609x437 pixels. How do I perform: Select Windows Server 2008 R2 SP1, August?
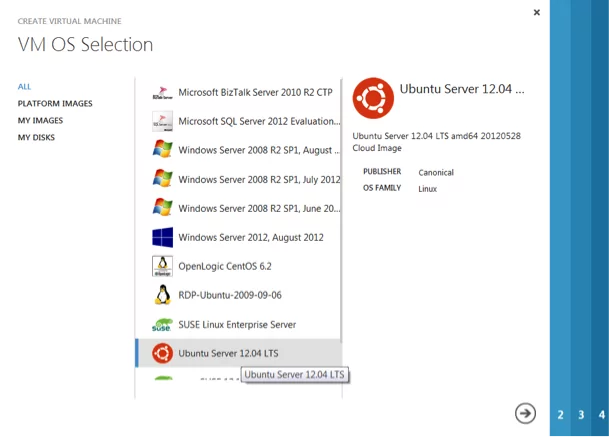(x=238, y=150)
